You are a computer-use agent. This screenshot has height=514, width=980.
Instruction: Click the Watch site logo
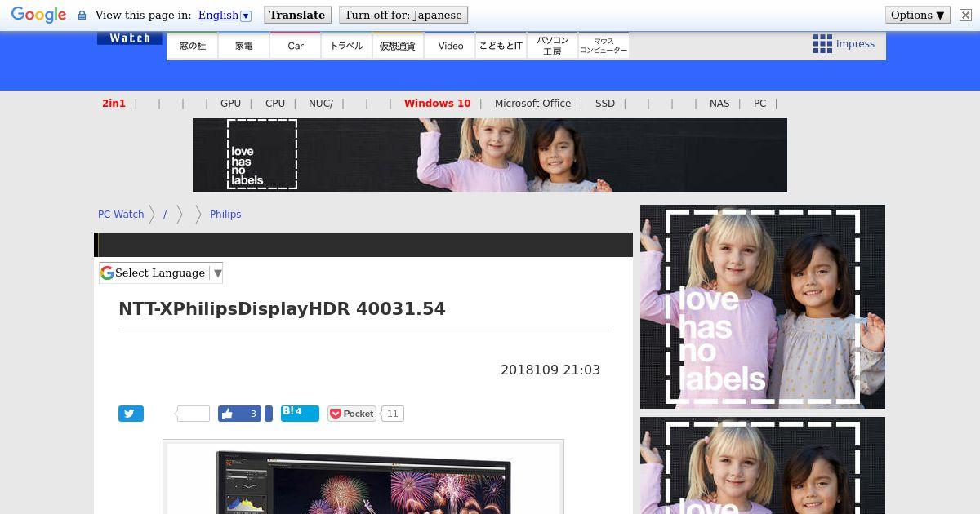point(130,38)
